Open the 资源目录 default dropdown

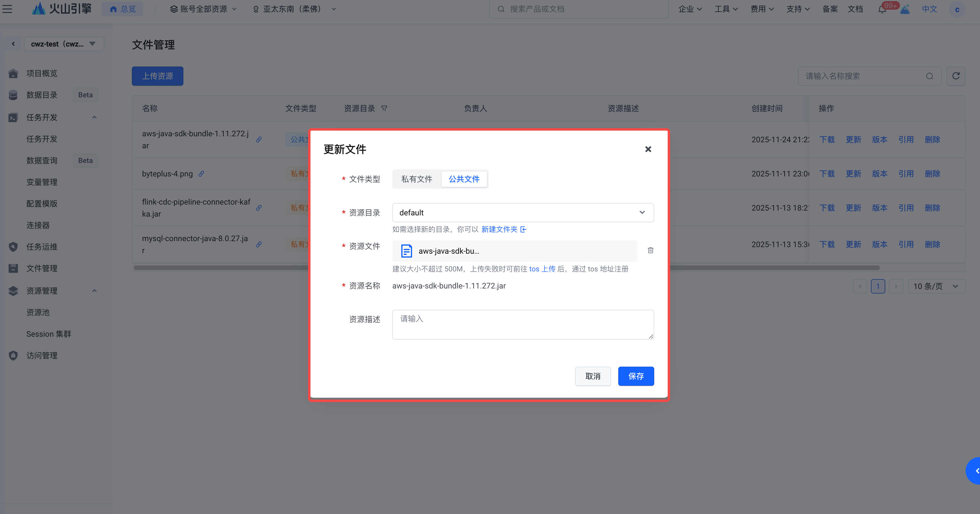pos(523,213)
